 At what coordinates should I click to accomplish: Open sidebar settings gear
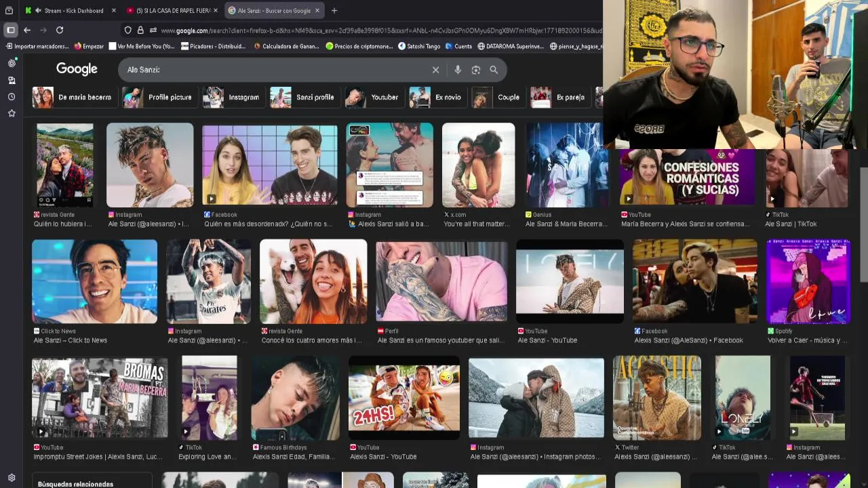tap(12, 478)
